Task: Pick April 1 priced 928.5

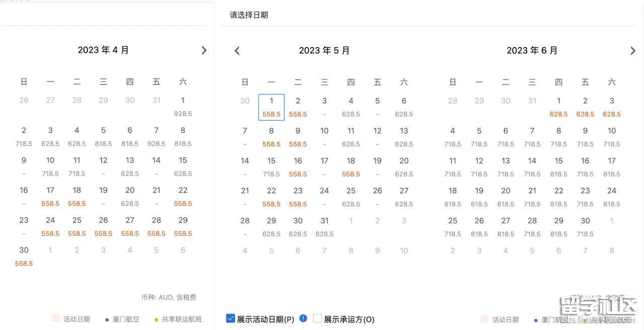Action: click(183, 107)
